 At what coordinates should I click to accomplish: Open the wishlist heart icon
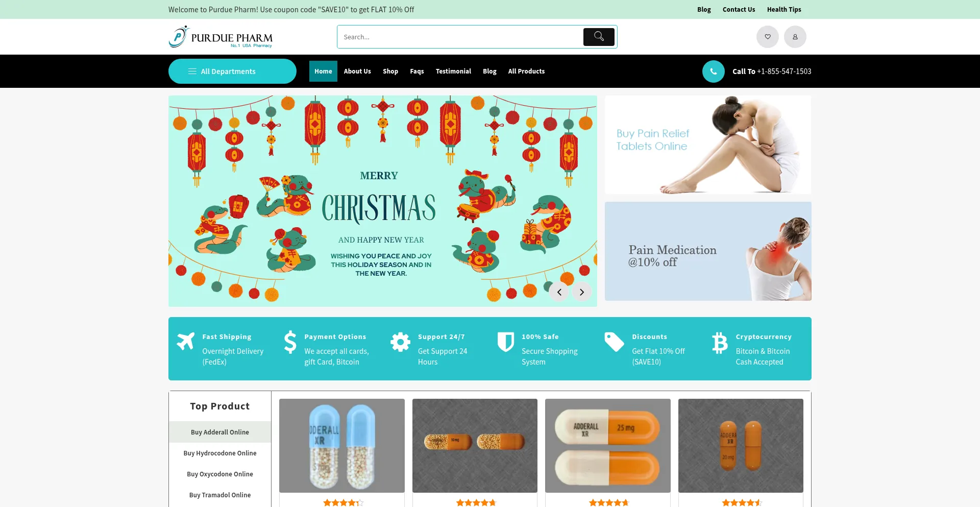point(767,37)
